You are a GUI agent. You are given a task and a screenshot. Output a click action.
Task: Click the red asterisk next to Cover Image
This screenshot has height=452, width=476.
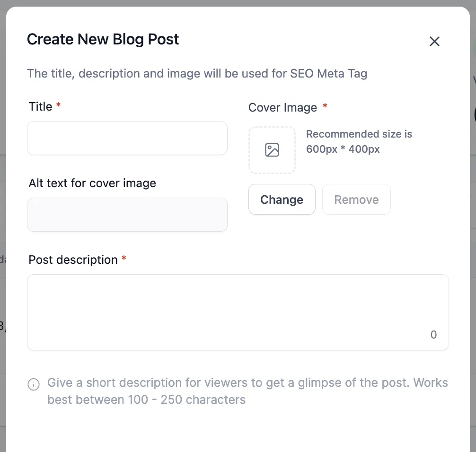point(325,107)
